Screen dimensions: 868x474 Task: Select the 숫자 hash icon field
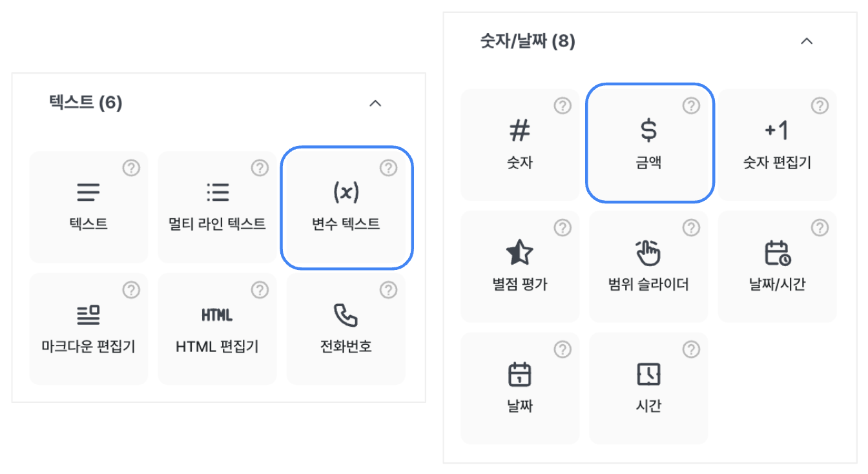coord(520,145)
